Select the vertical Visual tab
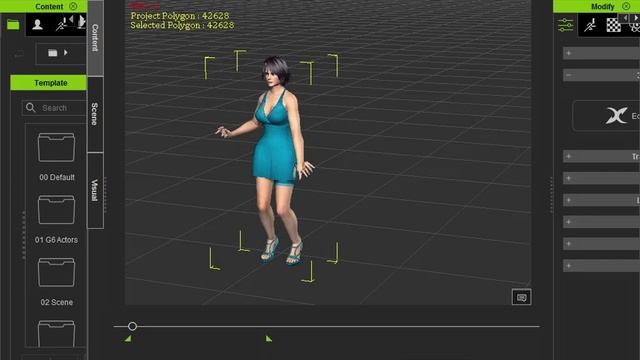This screenshot has height=360, width=640. point(95,190)
